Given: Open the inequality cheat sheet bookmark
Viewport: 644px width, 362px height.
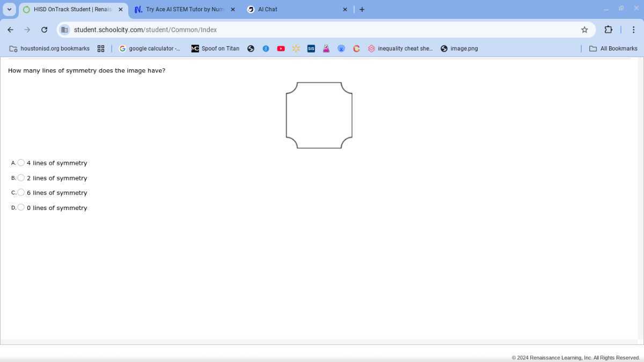Looking at the screenshot, I should tap(400, 48).
